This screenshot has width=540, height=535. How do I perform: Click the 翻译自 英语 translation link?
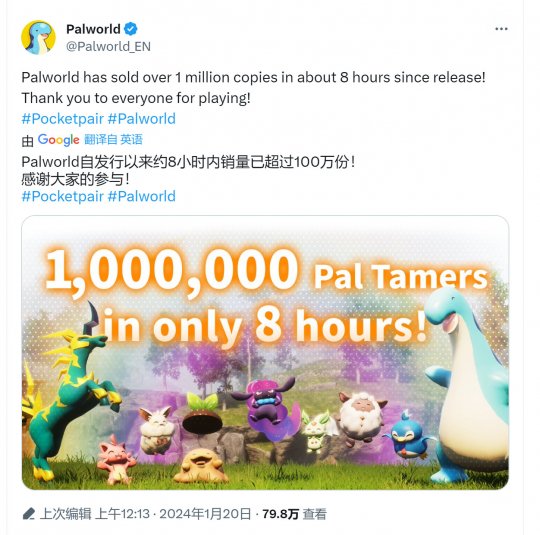113,140
